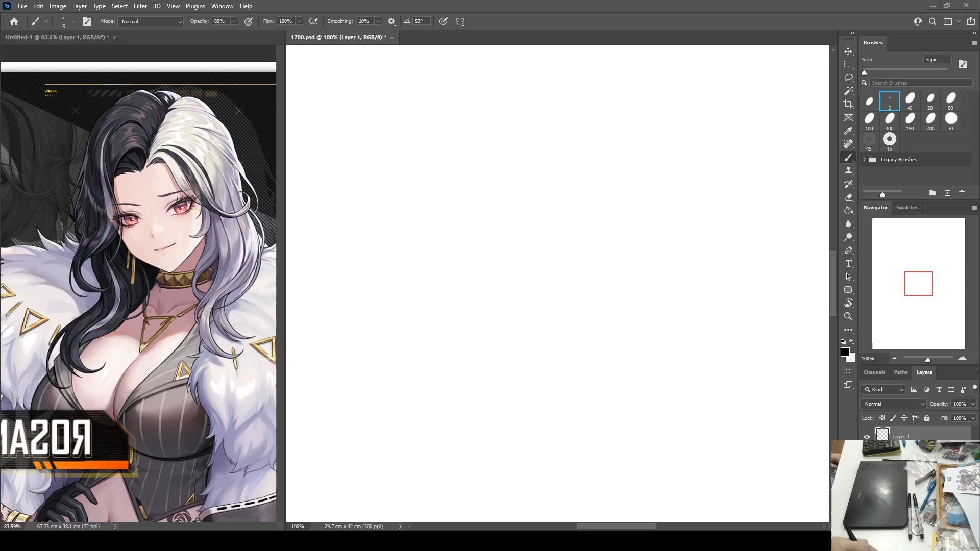Toggle lock image pixels
Screen dimensions: 980x551
pyautogui.click(x=893, y=418)
